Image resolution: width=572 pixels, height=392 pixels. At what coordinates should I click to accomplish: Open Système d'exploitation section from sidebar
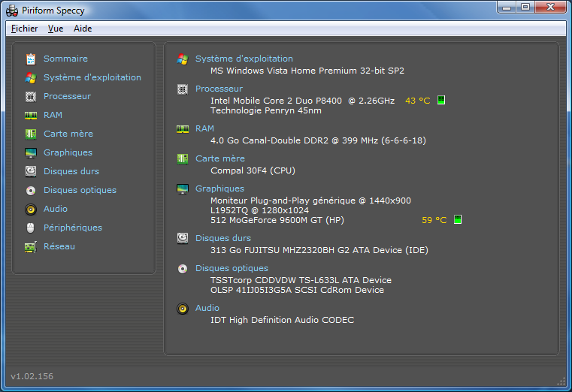92,77
